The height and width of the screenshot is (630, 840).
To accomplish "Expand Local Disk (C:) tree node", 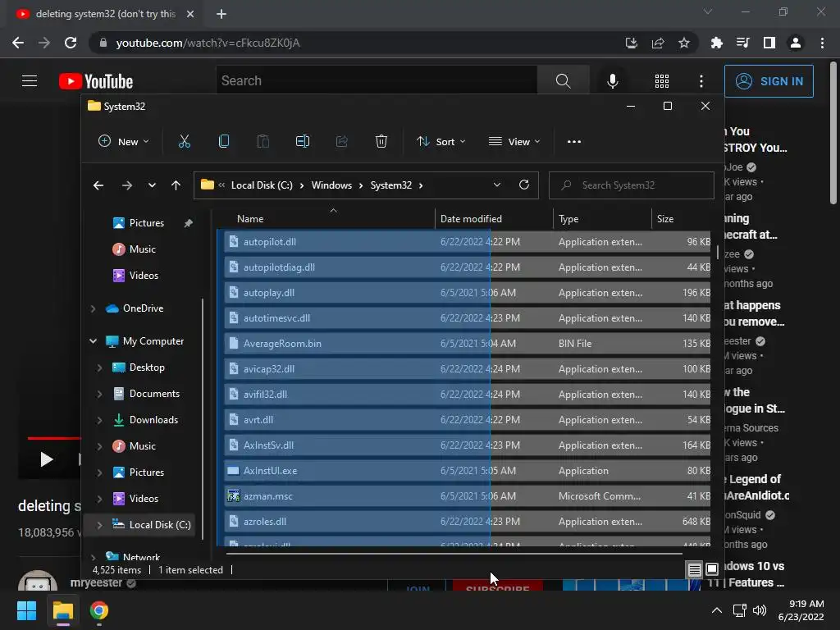I will tap(99, 525).
